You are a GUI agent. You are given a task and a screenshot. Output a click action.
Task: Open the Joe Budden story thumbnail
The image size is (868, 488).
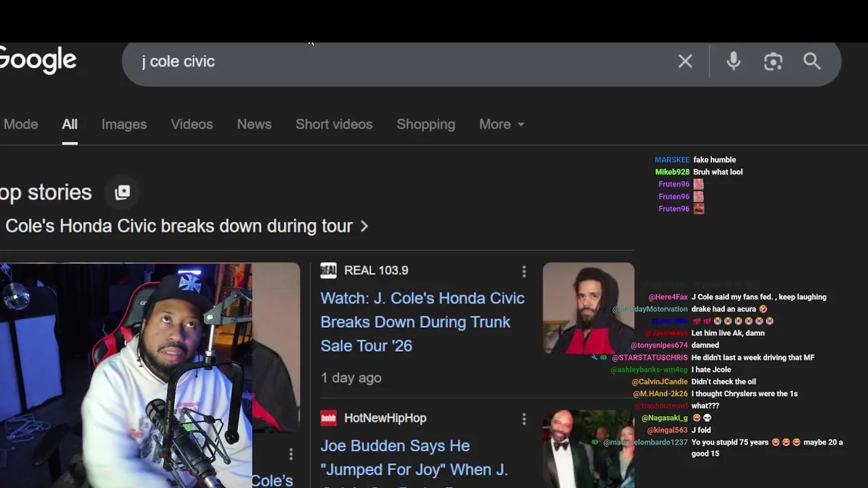tap(589, 449)
